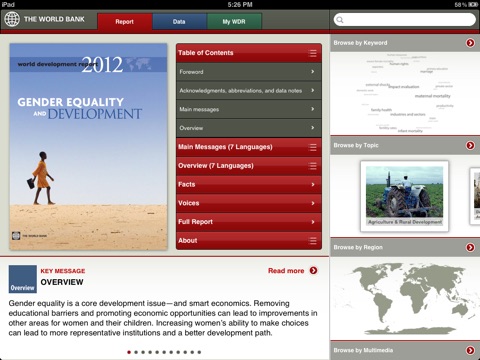Click into the search field

click(x=405, y=20)
